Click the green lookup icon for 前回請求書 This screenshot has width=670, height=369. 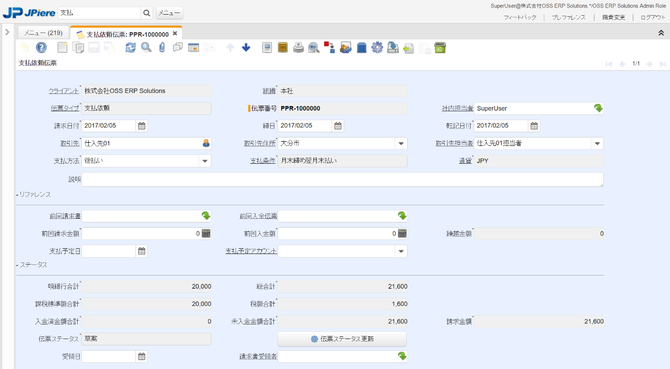(206, 216)
